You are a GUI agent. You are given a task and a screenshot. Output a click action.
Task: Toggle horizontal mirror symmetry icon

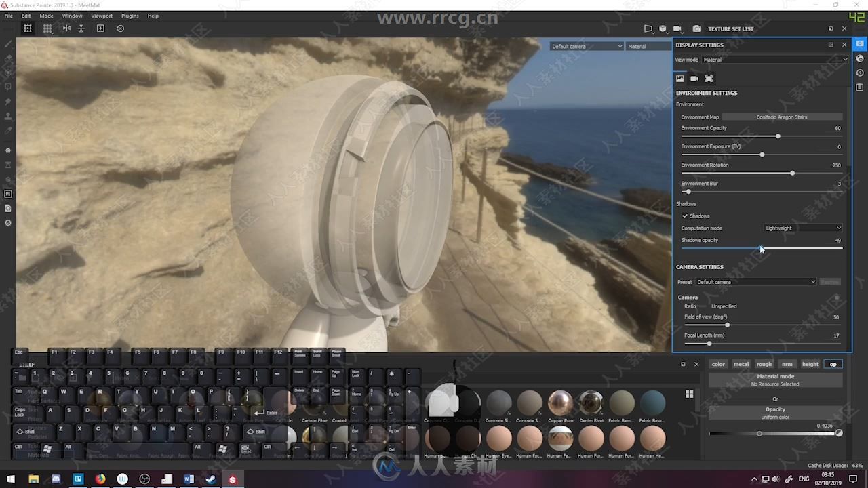[x=66, y=28]
